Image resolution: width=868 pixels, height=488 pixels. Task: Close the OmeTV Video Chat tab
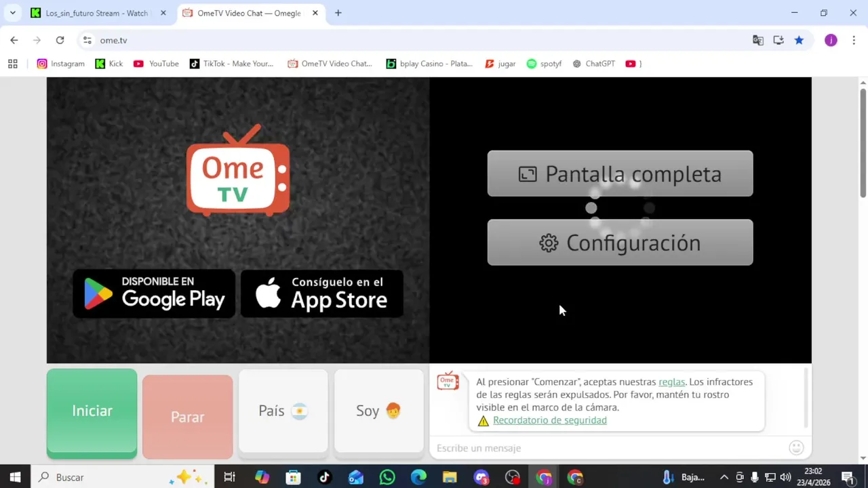315,13
